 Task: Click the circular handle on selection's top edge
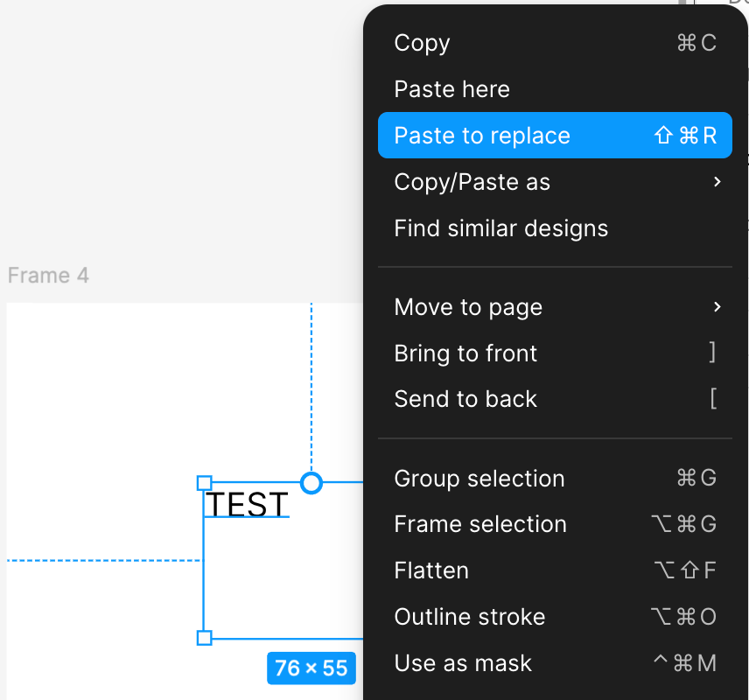coord(311,483)
